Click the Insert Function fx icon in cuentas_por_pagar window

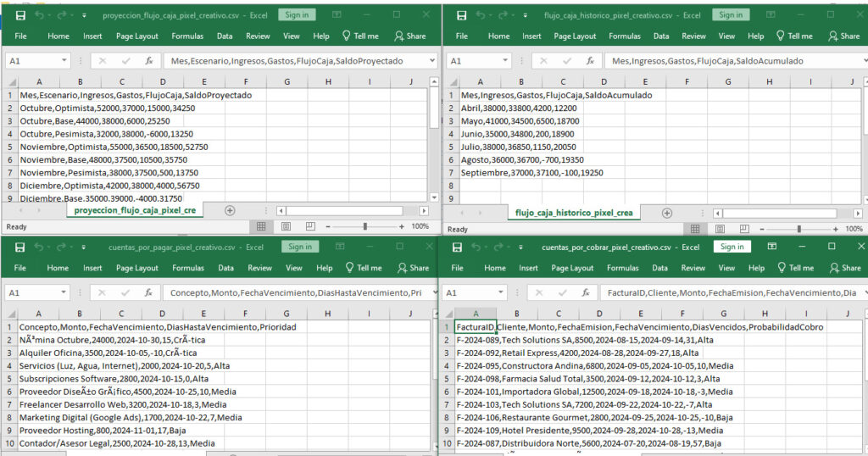(x=150, y=292)
